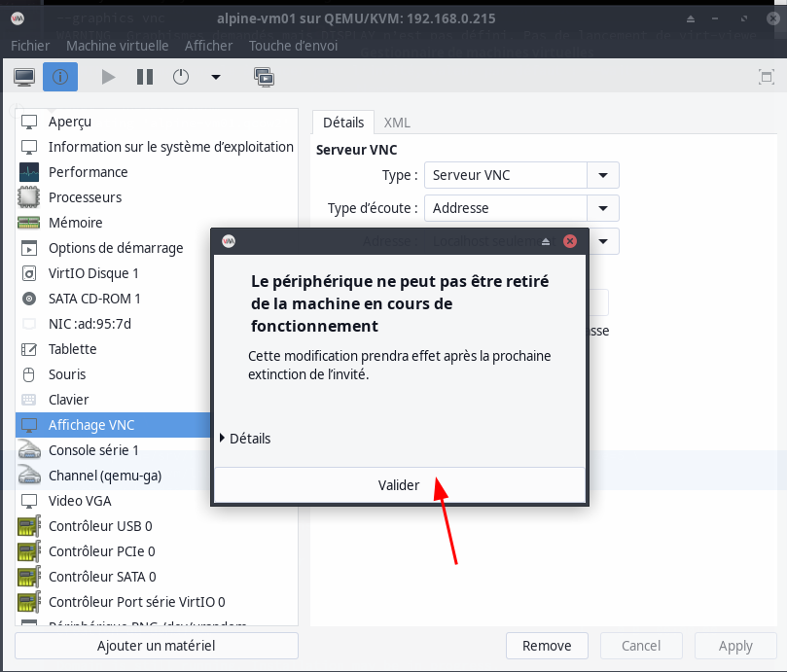Open the Type Serveur VNC dropdown
This screenshot has width=787, height=672.
603,175
